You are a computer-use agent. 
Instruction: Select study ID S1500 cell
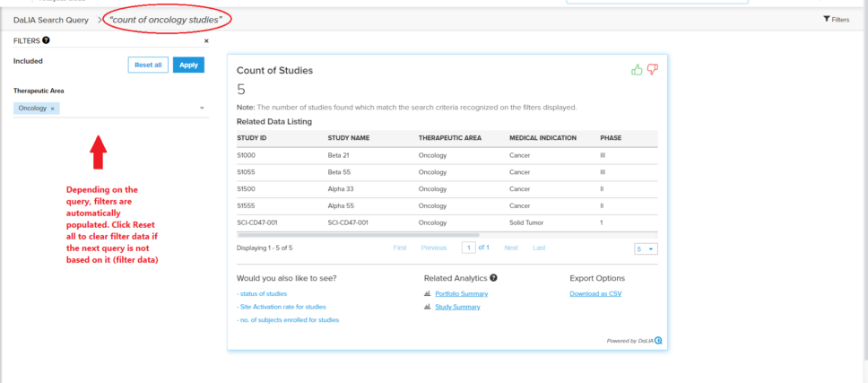pos(246,188)
